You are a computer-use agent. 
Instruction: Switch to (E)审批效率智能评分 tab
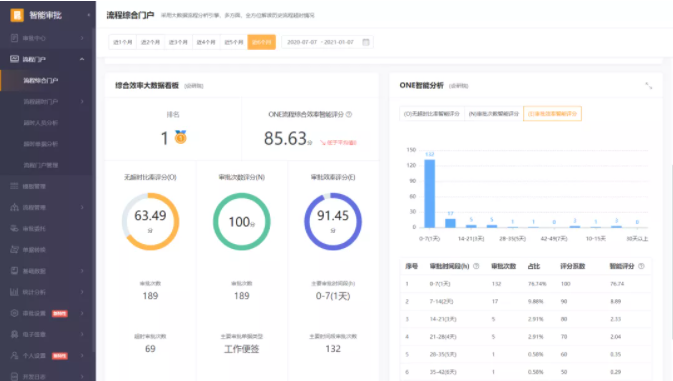coord(552,114)
